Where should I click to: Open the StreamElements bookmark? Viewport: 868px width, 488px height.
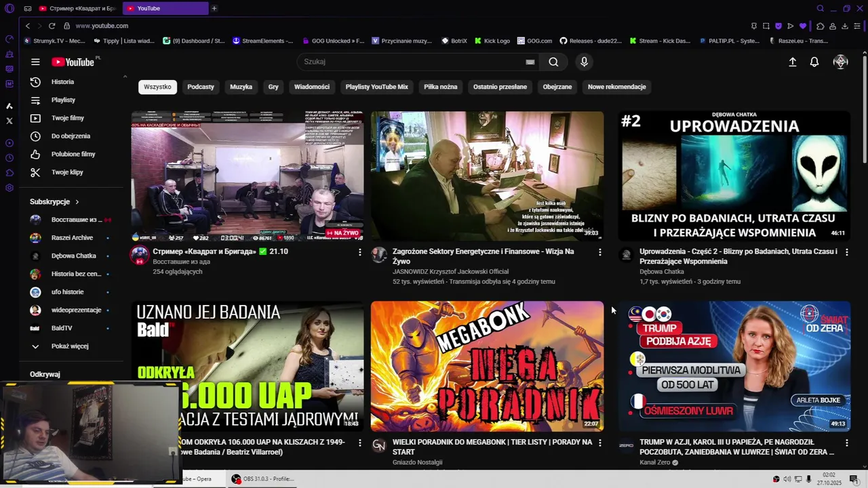point(262,41)
